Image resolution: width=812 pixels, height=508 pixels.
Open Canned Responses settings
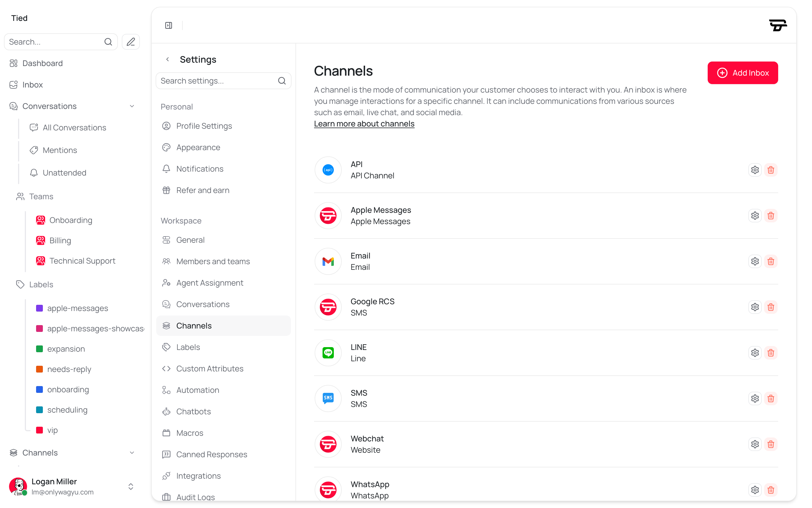point(223,454)
